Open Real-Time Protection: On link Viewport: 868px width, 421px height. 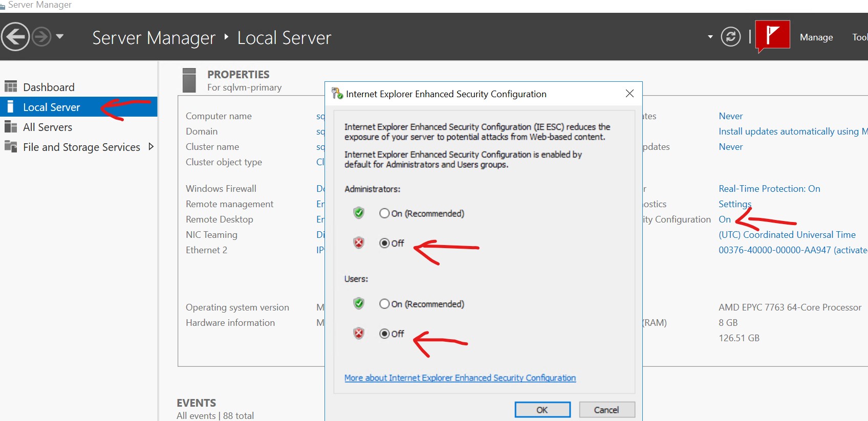pos(769,189)
